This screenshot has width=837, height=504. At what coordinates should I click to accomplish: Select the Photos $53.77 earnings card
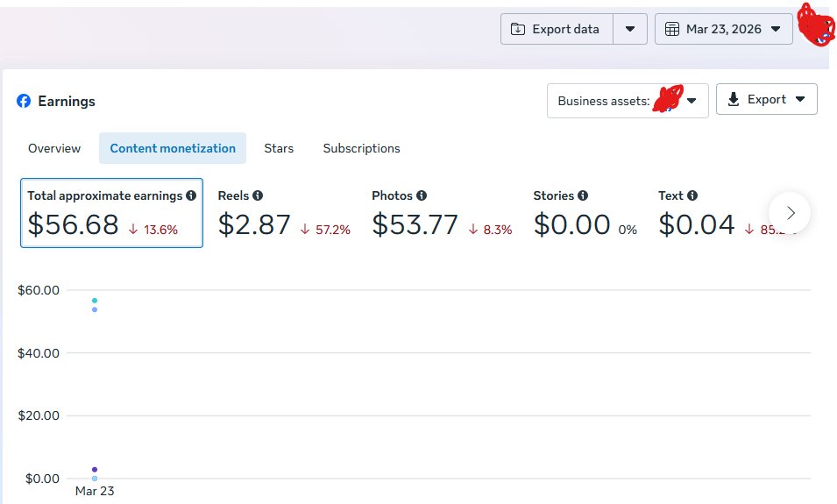tap(442, 213)
